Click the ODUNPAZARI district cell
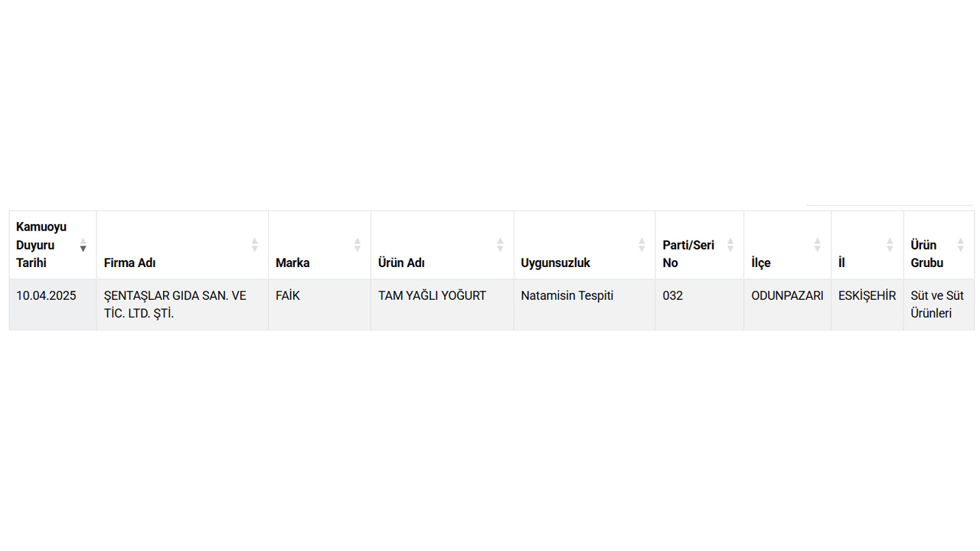Image resolution: width=980 pixels, height=551 pixels. [x=788, y=305]
